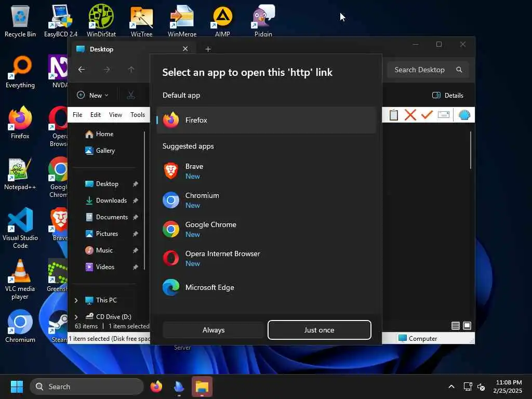Click the Just once button
This screenshot has height=399, width=532.
pyautogui.click(x=320, y=330)
